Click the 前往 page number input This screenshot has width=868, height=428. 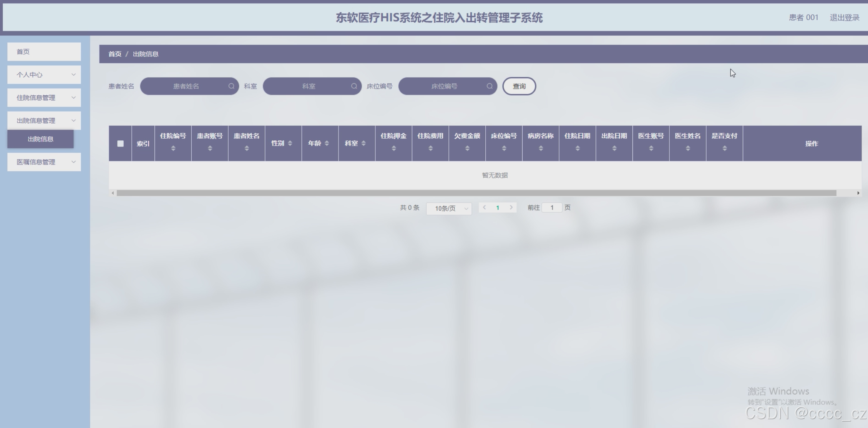point(552,208)
